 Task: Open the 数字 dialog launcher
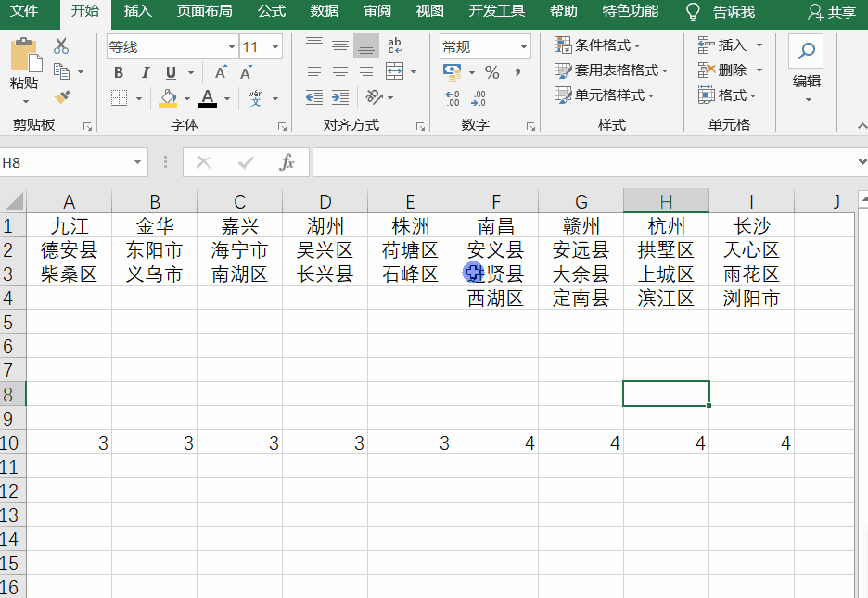click(x=530, y=127)
